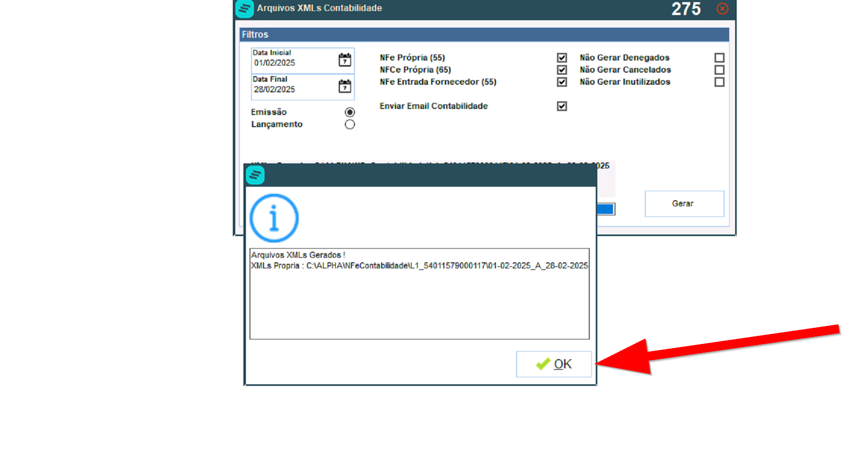
Task: Close the Arquivos XMLs Contabilidade window
Action: pos(722,9)
